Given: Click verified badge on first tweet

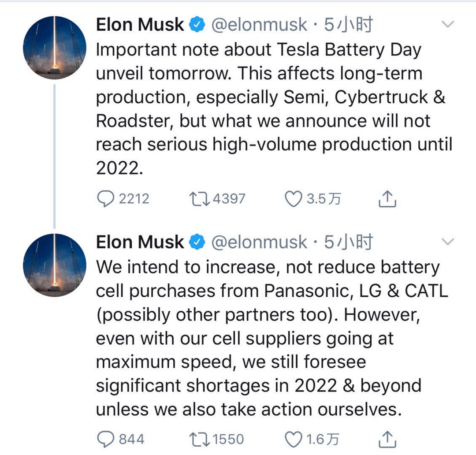Looking at the screenshot, I should tap(197, 25).
